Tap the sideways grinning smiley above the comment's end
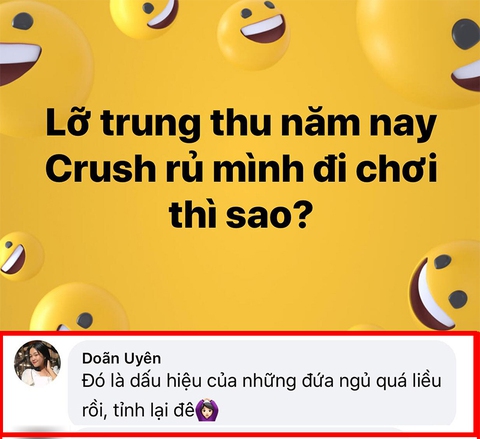480x439 pixels. (x=445, y=287)
